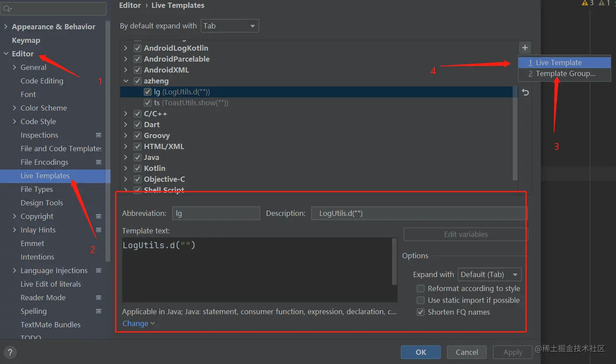Screen dimensions: 616x364
Task: Uncheck the lg template checkbox
Action: click(x=147, y=92)
